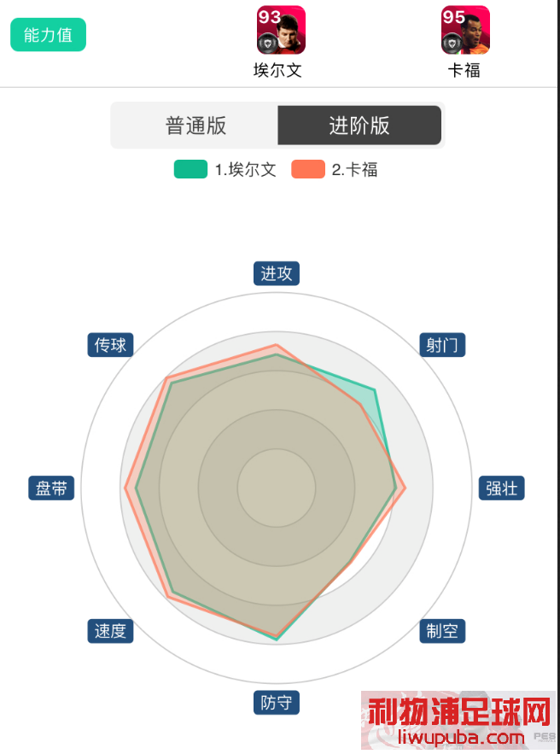Open 卡福 player card rated 95

tap(465, 30)
